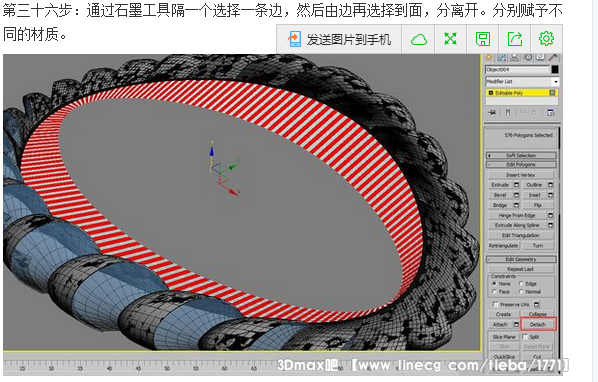Select the None constraint radio button

click(x=495, y=284)
